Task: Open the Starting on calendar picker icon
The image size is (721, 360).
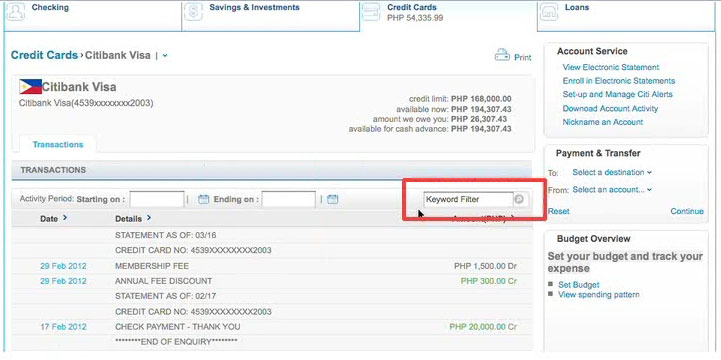Action: click(x=203, y=200)
